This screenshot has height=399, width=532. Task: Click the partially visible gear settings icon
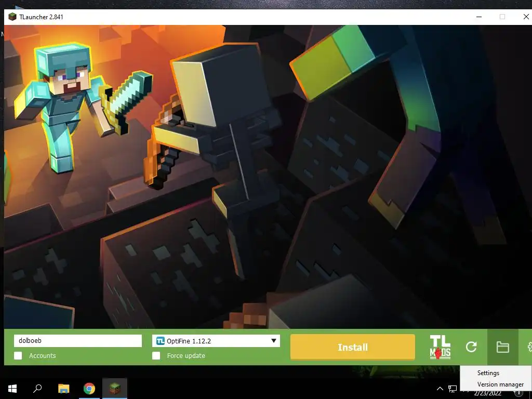pos(529,347)
